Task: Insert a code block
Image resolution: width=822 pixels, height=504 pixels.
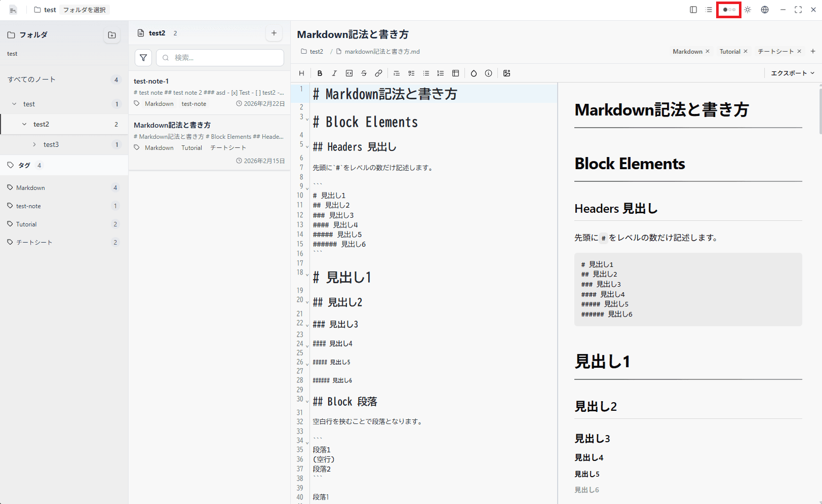Action: (x=349, y=73)
